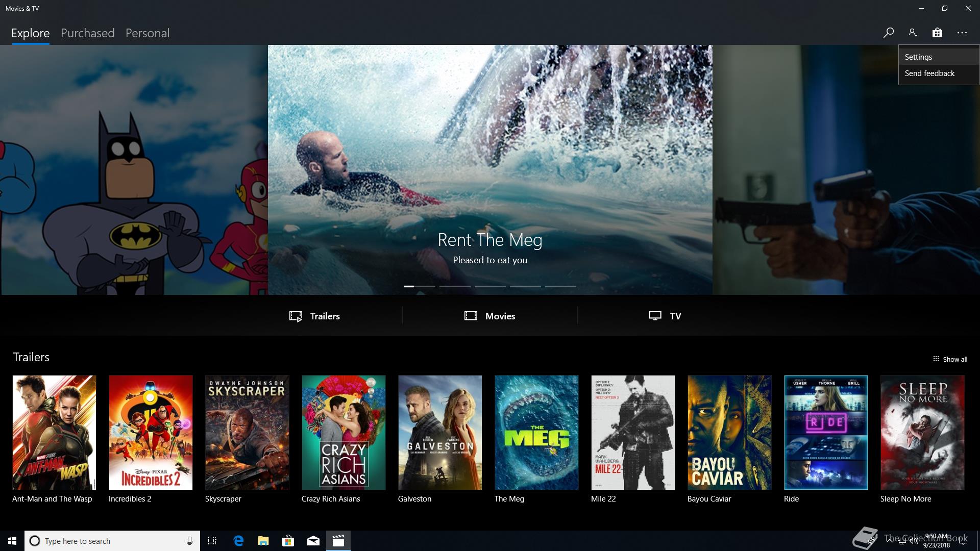
Task: Click the handgun banner image
Action: click(x=846, y=169)
